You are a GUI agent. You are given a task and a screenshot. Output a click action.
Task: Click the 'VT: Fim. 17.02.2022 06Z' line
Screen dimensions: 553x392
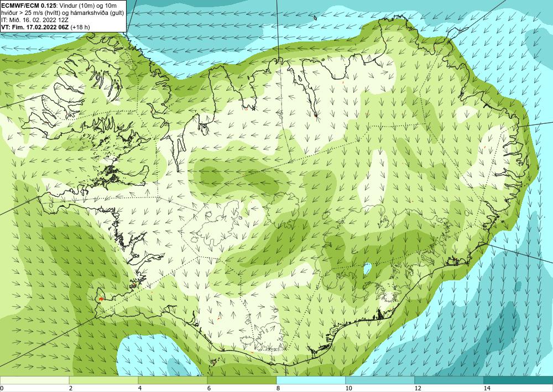click(x=35, y=27)
